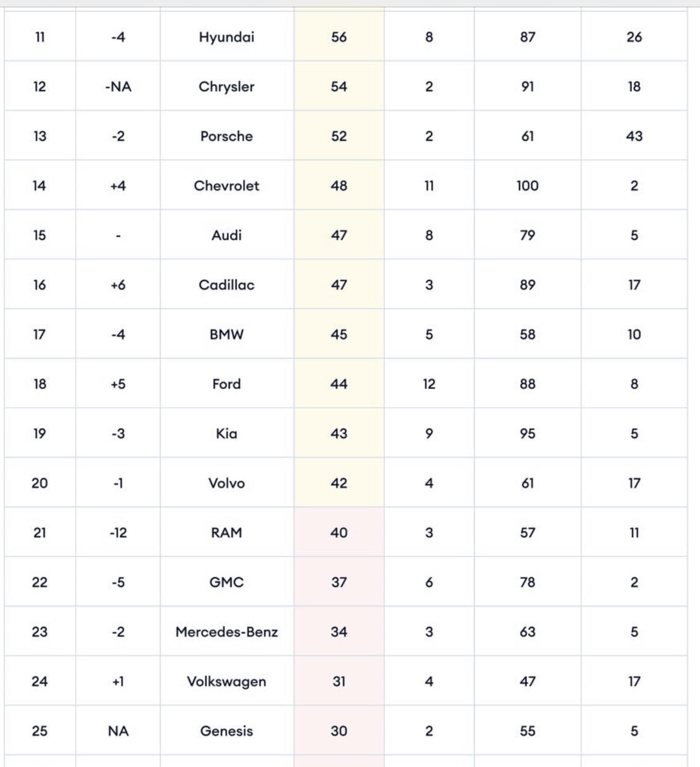Select the highlighted score 56 for Hyundai

pos(339,37)
